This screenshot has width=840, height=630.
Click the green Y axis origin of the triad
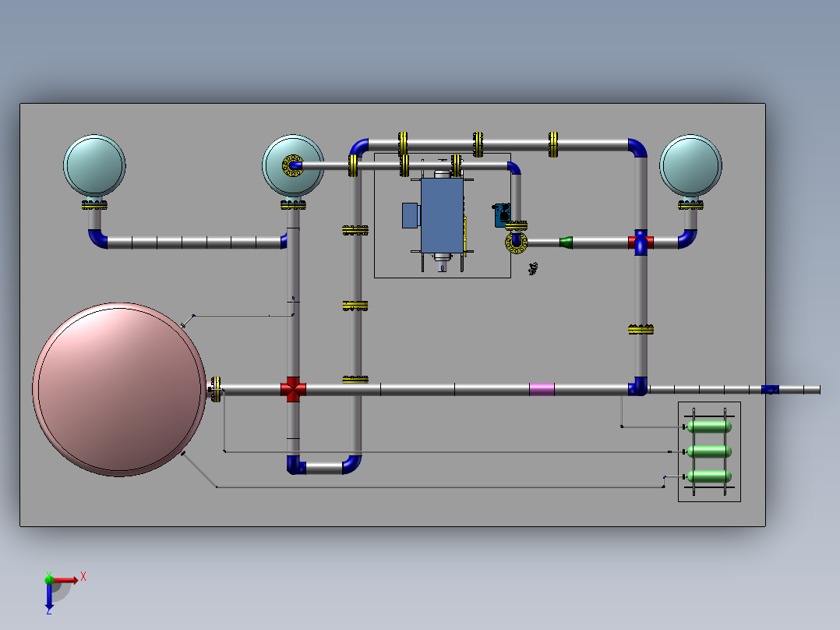click(x=49, y=579)
